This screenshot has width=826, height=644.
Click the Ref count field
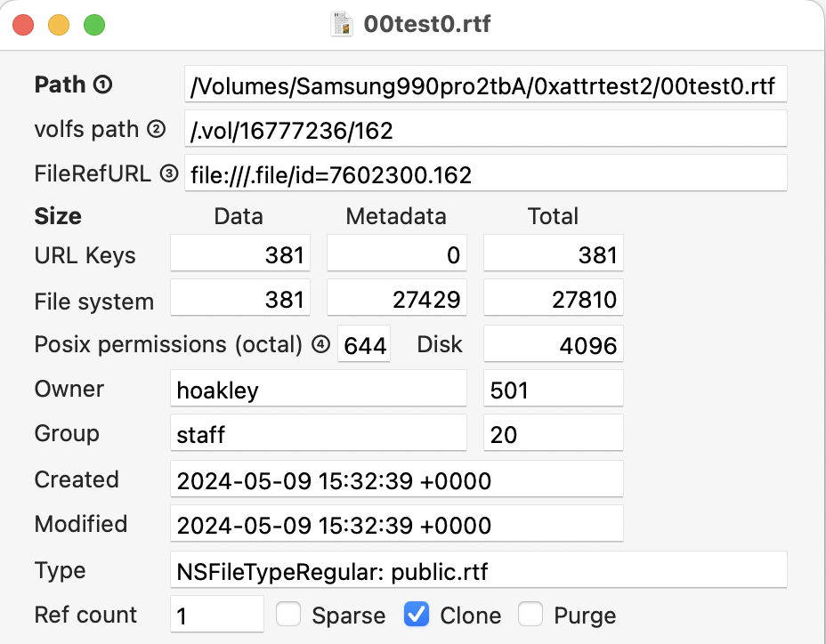point(216,614)
